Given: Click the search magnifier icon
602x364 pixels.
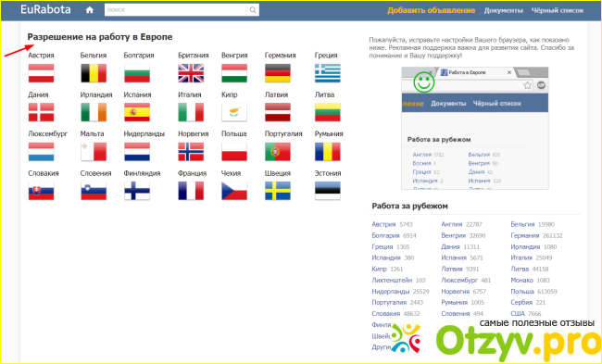Looking at the screenshot, I should pyautogui.click(x=253, y=10).
